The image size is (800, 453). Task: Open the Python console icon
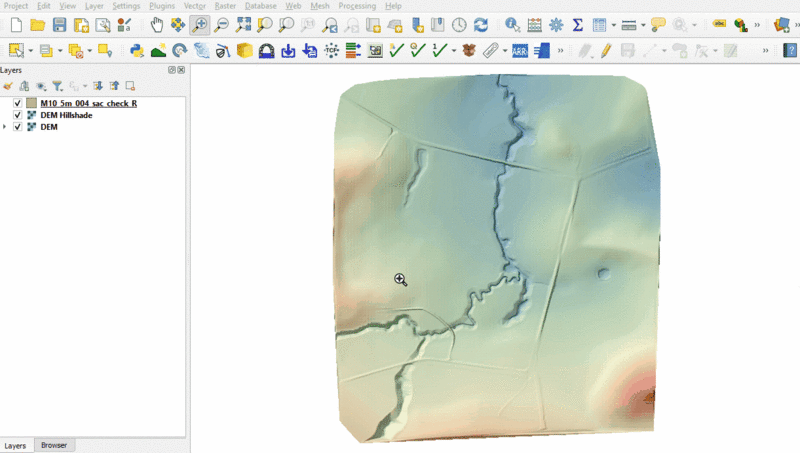point(137,50)
